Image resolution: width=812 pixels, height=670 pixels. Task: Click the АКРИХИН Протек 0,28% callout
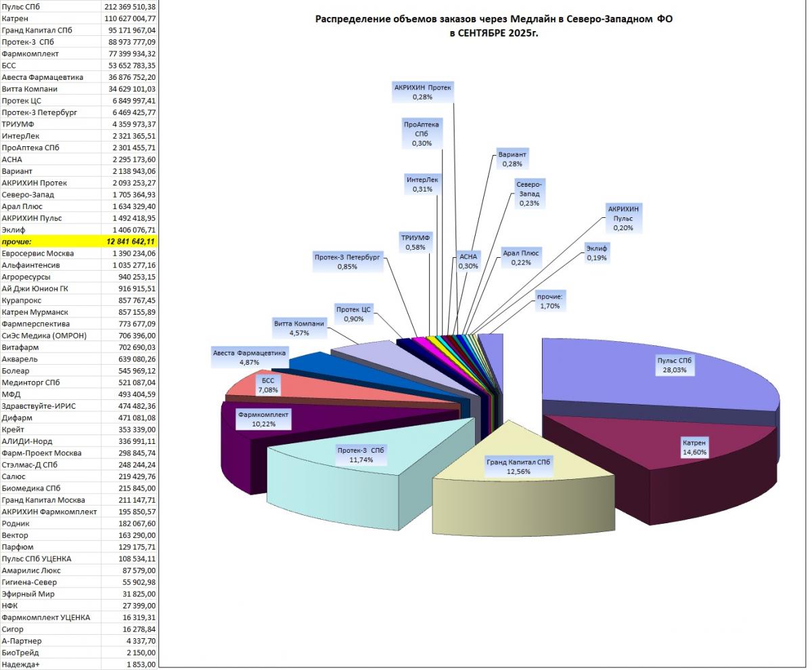coord(422,92)
